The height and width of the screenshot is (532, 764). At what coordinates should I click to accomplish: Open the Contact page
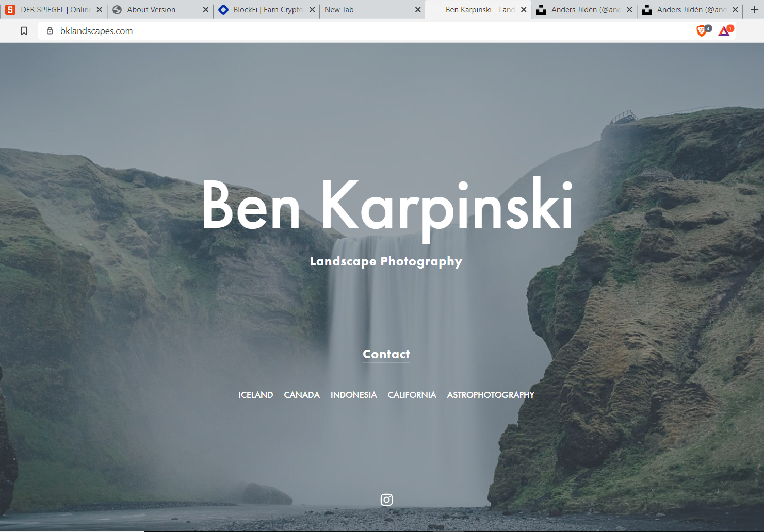[x=386, y=354]
